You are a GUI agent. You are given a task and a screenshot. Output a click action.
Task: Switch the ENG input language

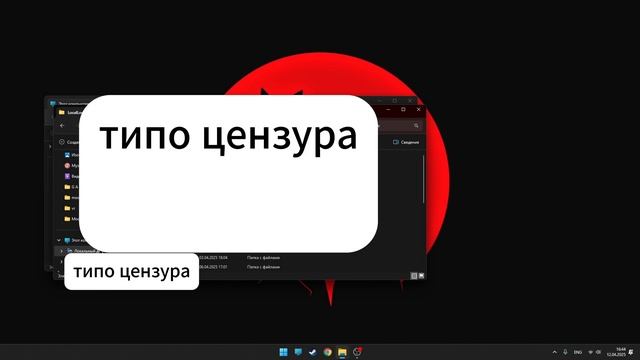coord(578,352)
